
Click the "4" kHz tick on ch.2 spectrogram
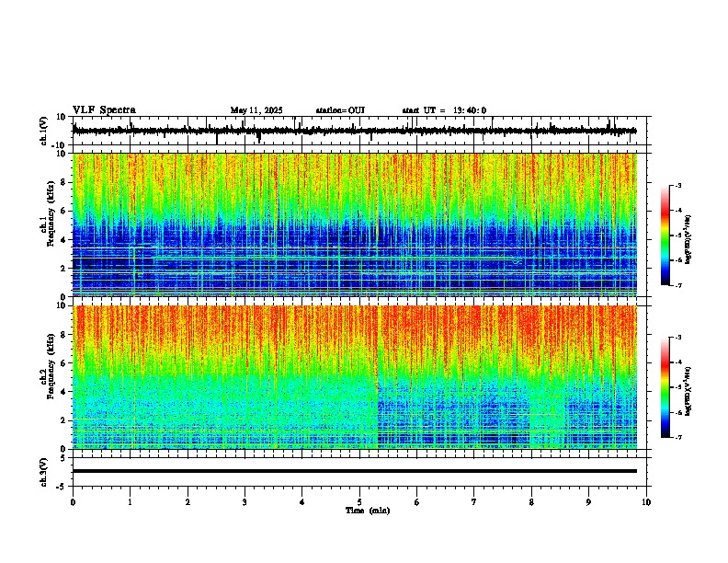63,392
